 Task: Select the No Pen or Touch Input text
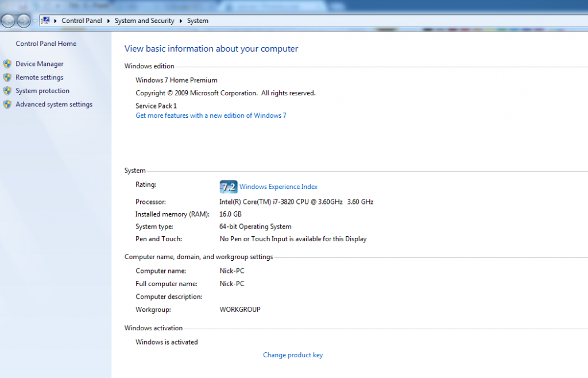coord(293,239)
